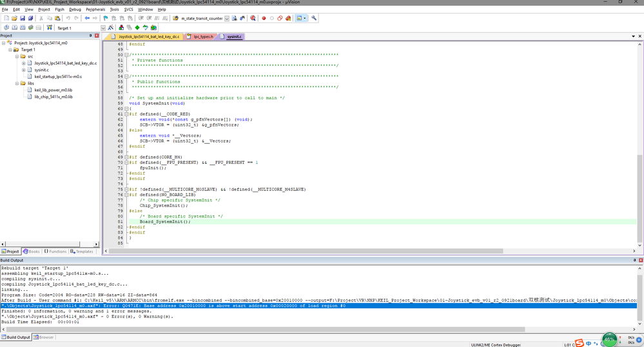
Task: Build target files with the Build icon
Action: pos(14,28)
